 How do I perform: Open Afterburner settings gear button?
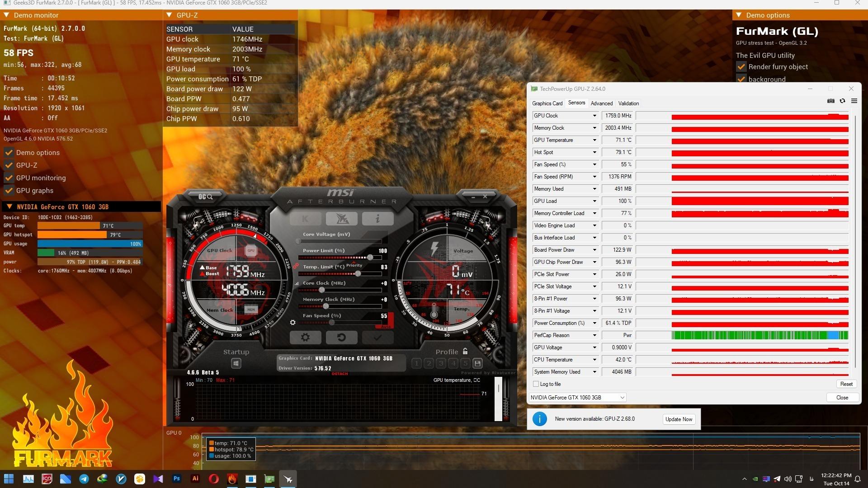coord(305,337)
